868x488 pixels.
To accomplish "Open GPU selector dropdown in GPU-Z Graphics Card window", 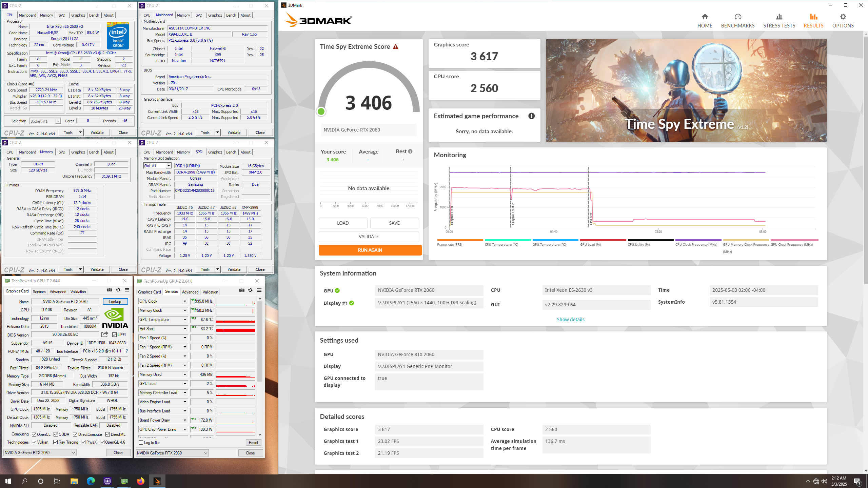I will click(x=40, y=453).
